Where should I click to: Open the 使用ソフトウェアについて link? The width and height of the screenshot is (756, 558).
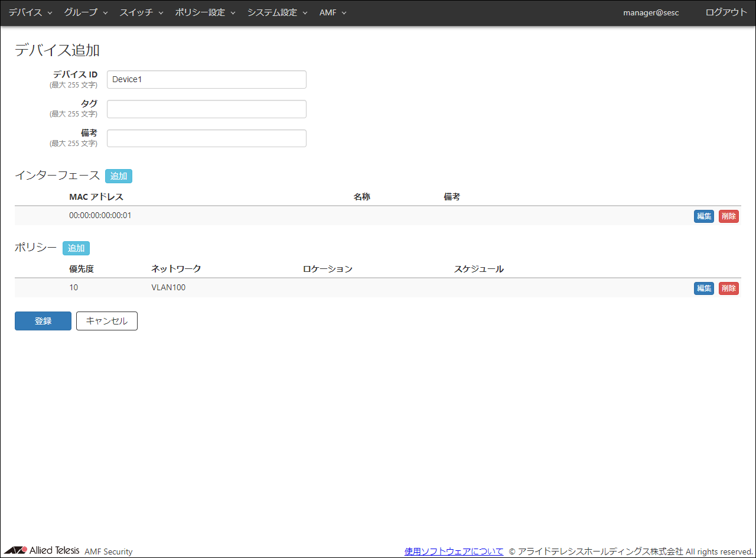click(454, 551)
